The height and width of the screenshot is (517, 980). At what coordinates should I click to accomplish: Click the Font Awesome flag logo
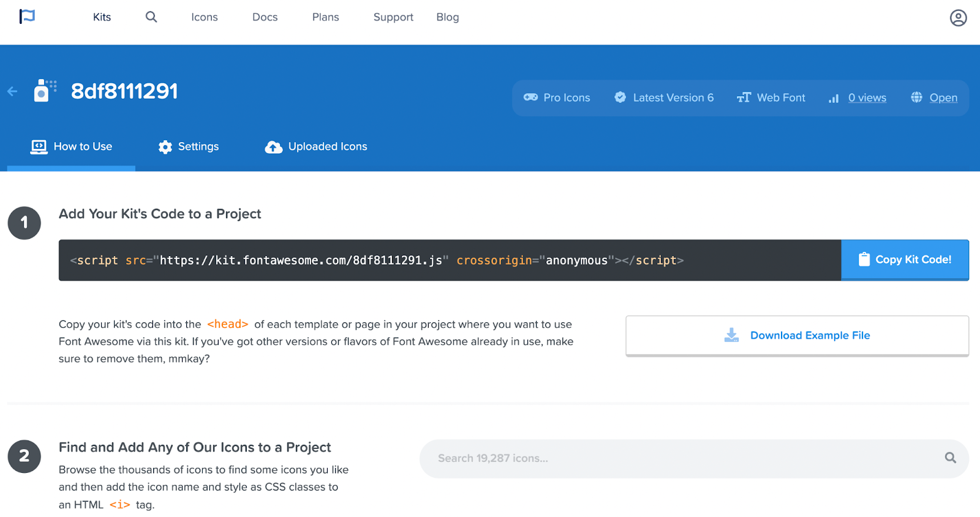click(x=27, y=17)
